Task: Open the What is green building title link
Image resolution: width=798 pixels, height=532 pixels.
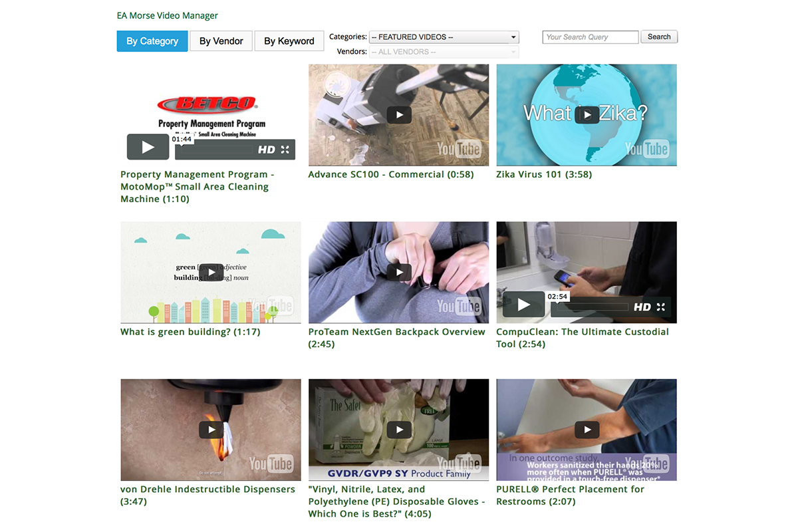Action: [190, 332]
